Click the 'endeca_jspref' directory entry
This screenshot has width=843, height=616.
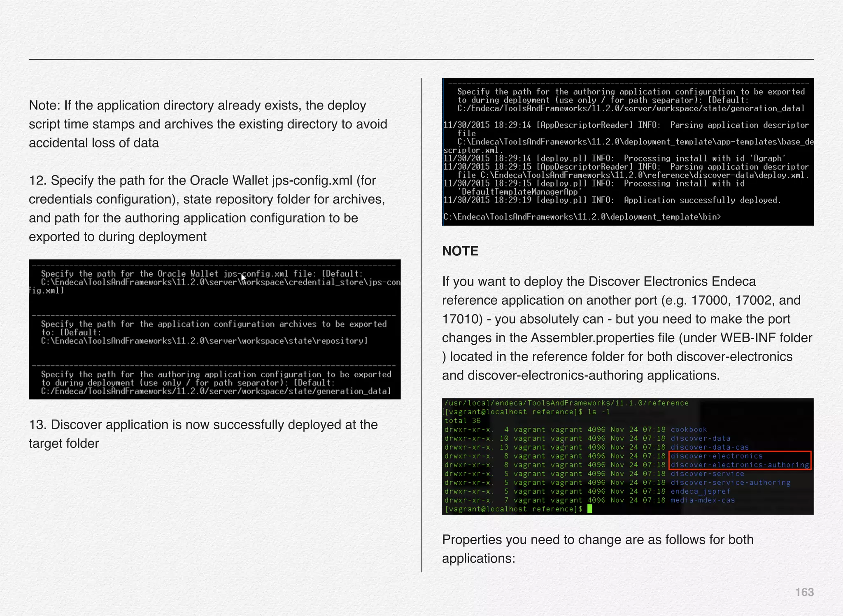[701, 492]
